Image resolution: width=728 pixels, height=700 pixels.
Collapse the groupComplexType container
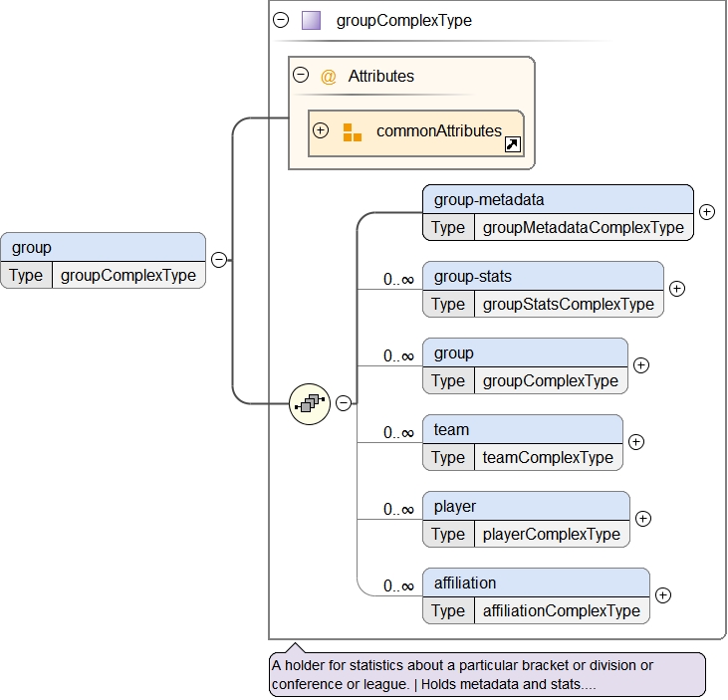click(x=281, y=20)
